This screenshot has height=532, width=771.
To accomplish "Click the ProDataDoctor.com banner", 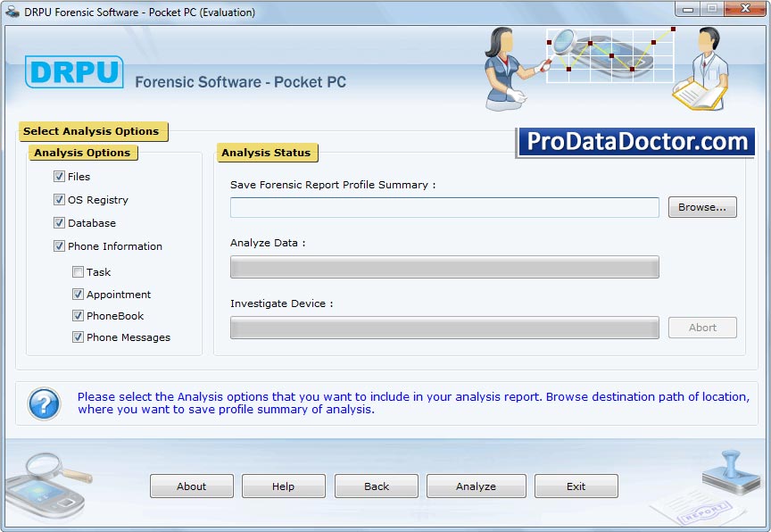I will [x=634, y=141].
